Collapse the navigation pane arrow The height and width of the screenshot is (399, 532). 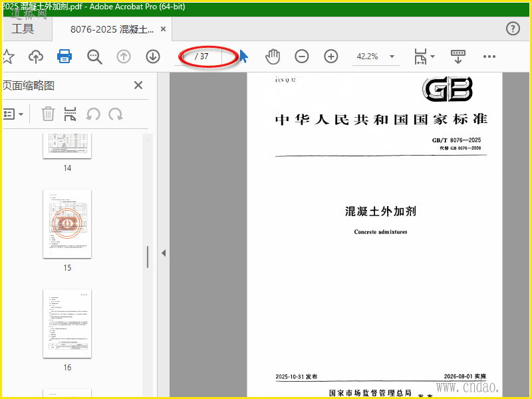(x=164, y=253)
